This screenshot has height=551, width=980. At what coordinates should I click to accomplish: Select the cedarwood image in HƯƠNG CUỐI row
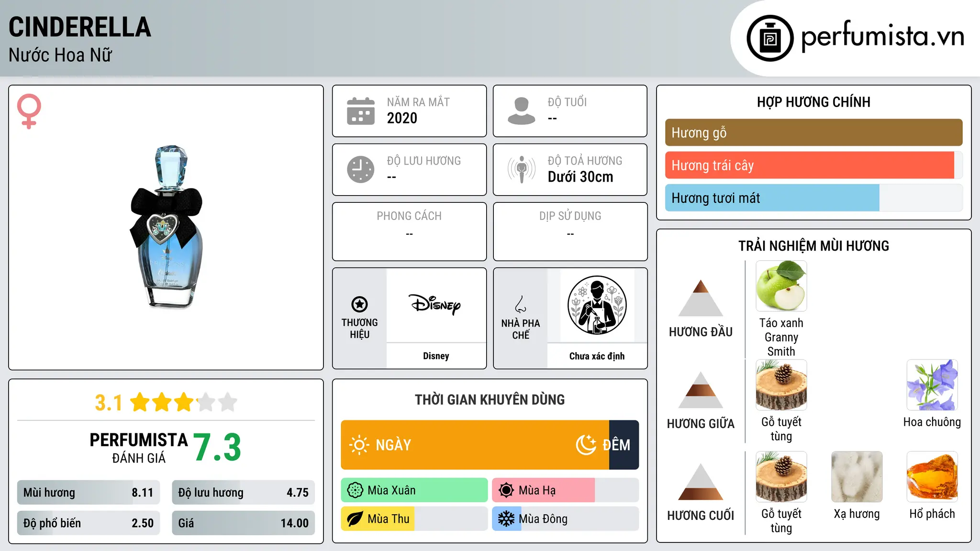[x=781, y=477]
